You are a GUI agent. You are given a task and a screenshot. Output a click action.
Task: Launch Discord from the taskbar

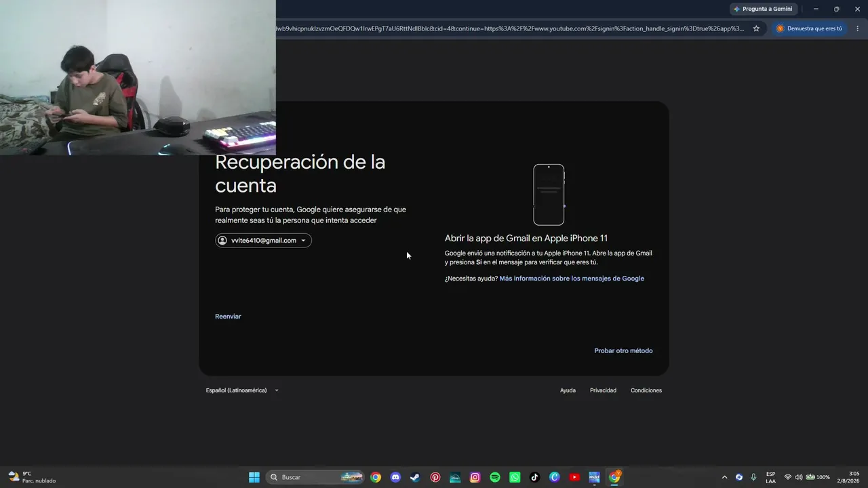tap(395, 477)
